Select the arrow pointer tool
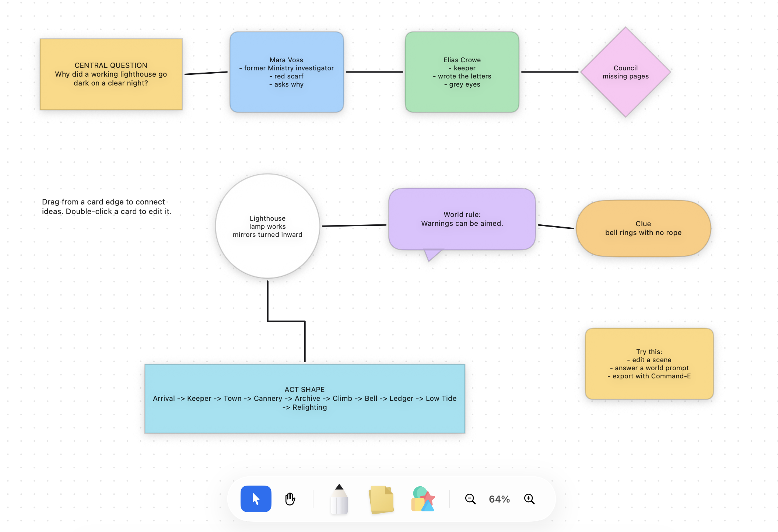Viewport: 778px width, 532px height. (x=256, y=499)
